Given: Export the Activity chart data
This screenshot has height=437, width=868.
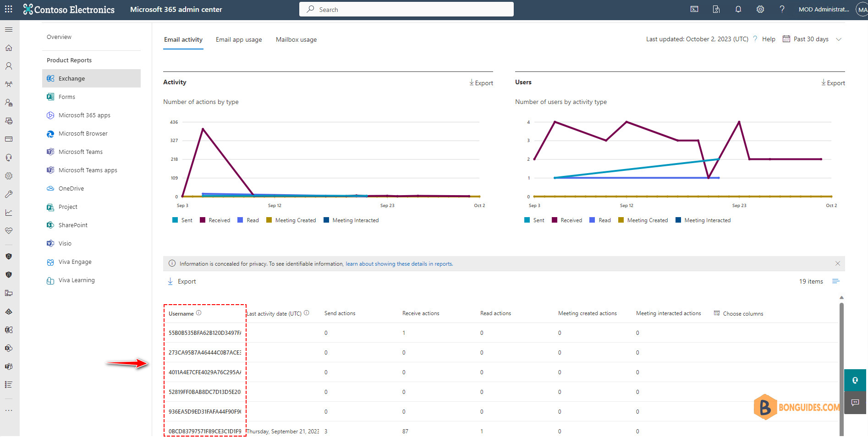Looking at the screenshot, I should [481, 82].
